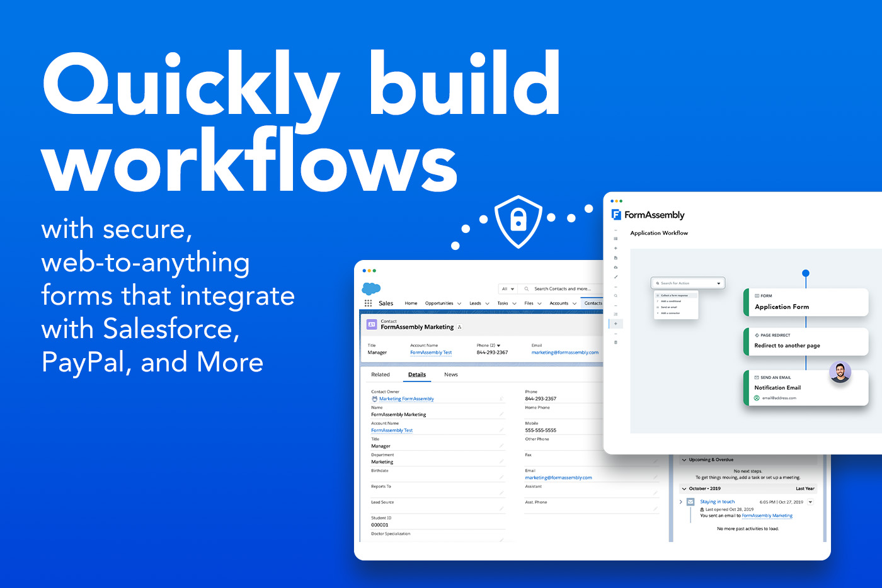This screenshot has height=588, width=882.
Task: Click the Mobile number 555-555-5555
Action: 541,431
